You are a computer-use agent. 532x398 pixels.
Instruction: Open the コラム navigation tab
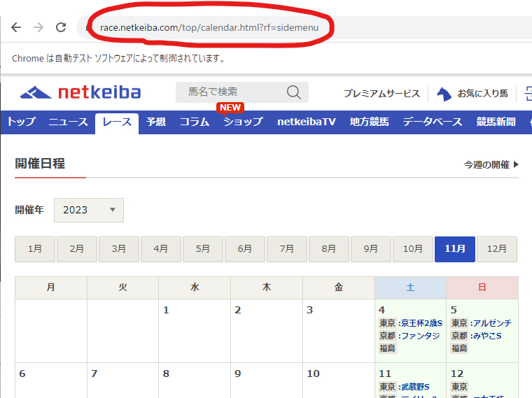[x=195, y=122]
